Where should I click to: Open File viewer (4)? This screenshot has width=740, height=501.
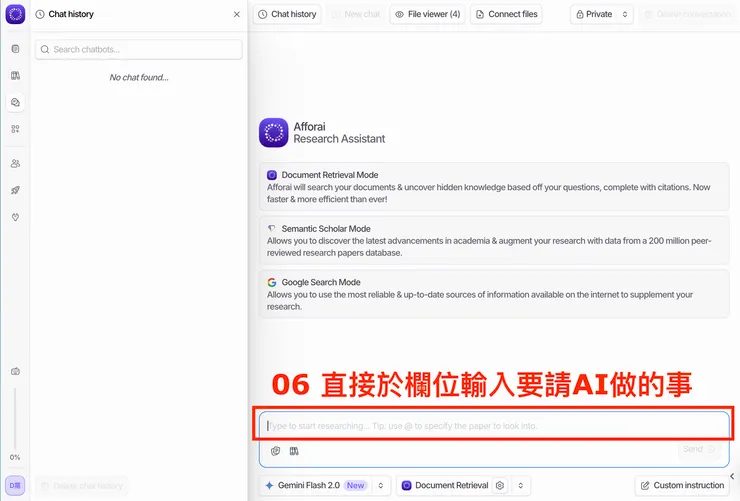(428, 14)
